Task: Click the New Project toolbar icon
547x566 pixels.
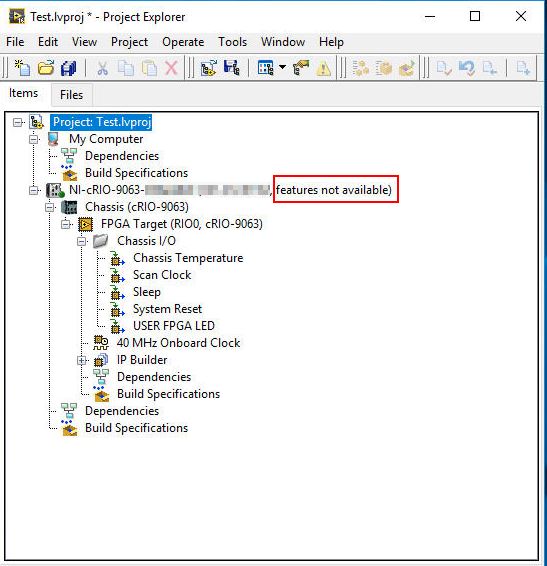Action: point(22,68)
